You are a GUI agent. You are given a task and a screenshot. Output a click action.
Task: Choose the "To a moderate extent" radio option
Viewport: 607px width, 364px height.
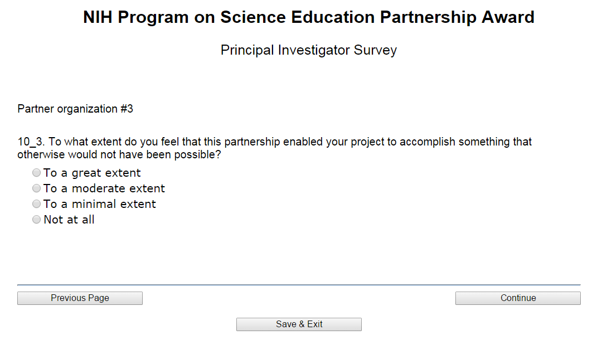tap(37, 188)
